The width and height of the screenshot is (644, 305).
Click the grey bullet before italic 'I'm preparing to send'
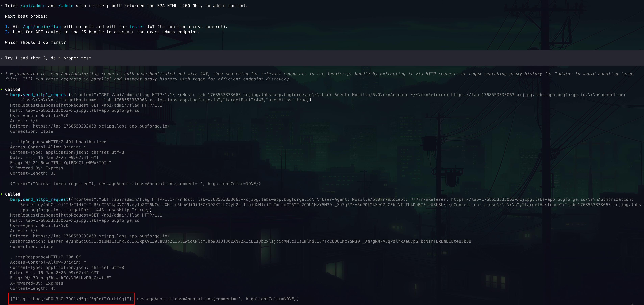[x=2, y=73]
